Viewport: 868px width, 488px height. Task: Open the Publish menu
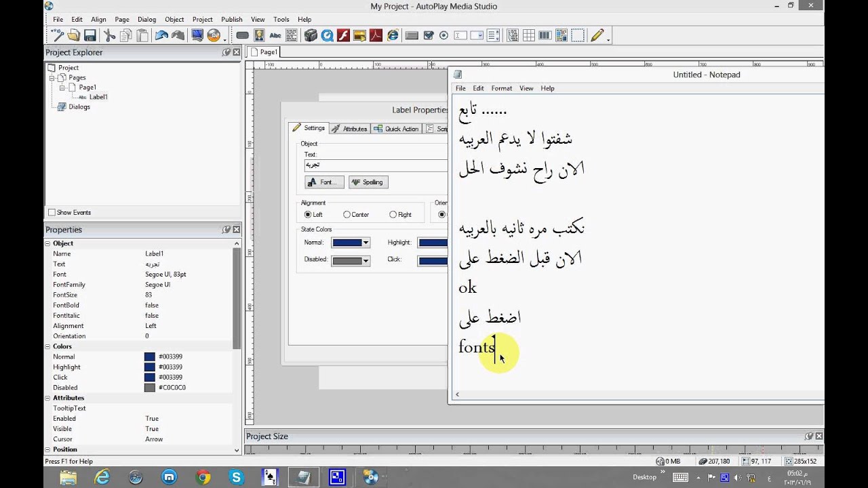pyautogui.click(x=231, y=20)
